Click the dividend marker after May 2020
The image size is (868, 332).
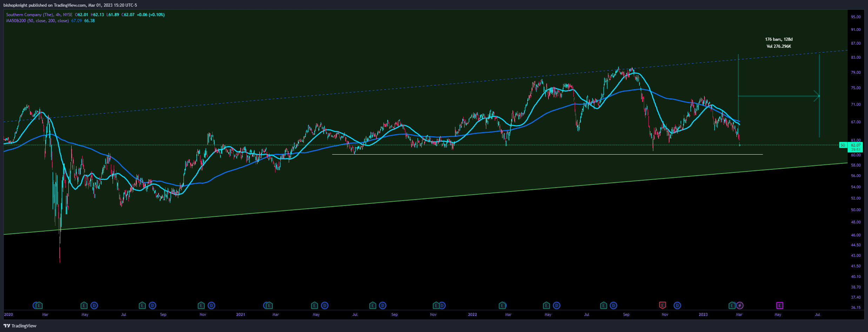(94, 306)
